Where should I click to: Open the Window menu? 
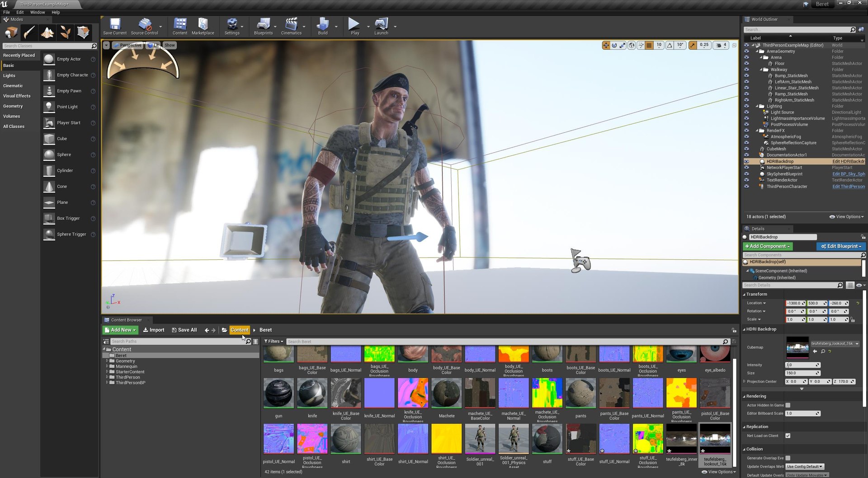tap(38, 12)
